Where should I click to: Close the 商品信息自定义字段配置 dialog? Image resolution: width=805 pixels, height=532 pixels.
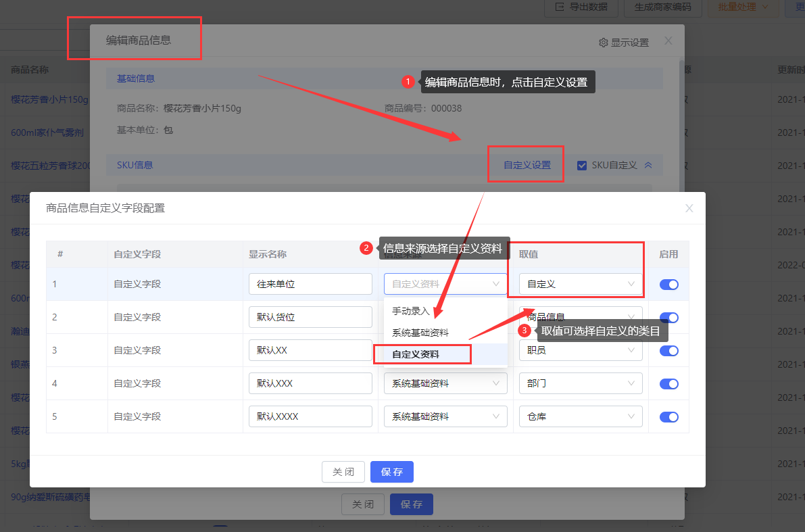(x=689, y=208)
